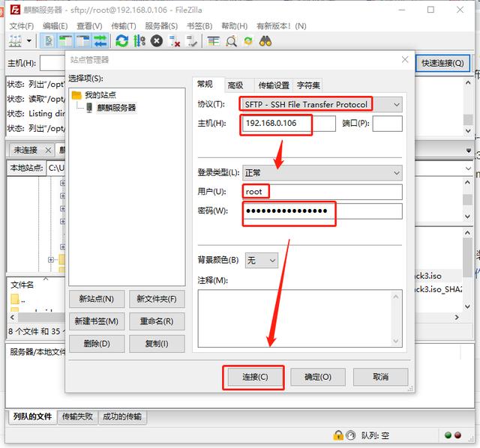Select 麒麟服务器 site in tree
Viewport: 480px width, 448px height.
pyautogui.click(x=116, y=108)
